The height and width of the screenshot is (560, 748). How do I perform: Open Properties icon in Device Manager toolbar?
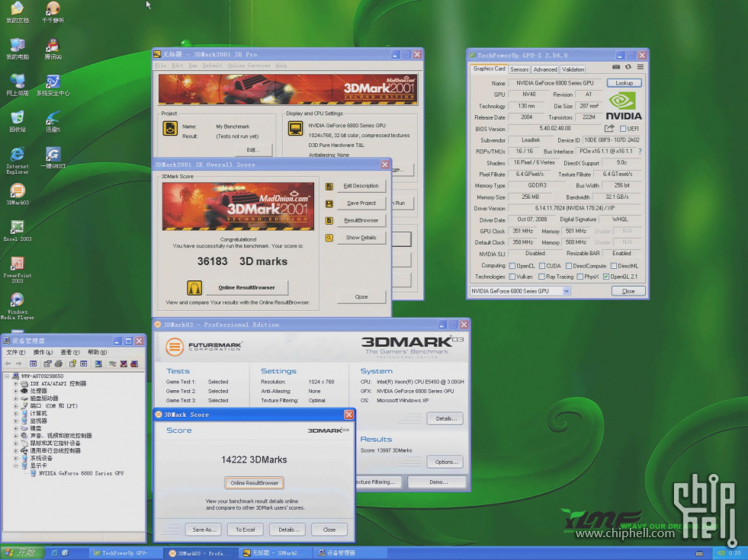tap(47, 363)
